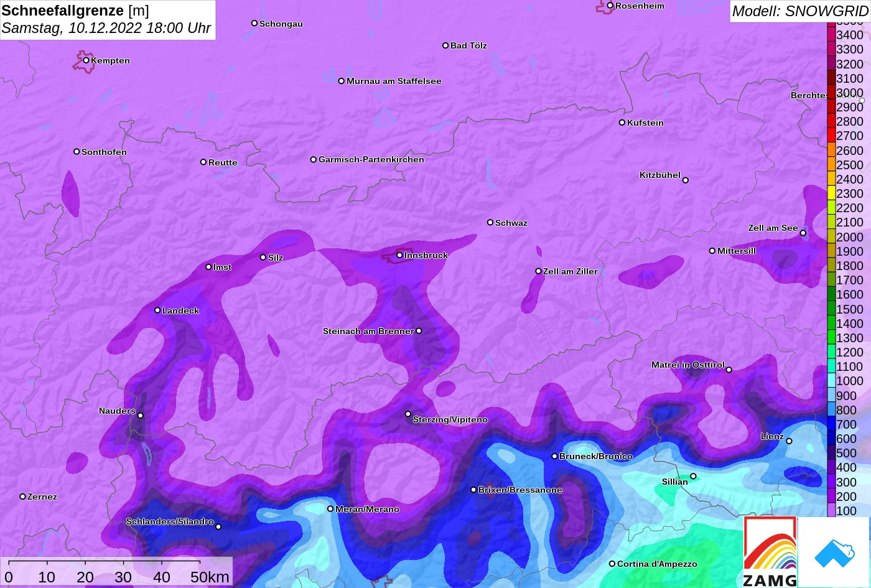871x588 pixels.
Task: Click the Zell am Ziller marker dot
Action: tap(539, 271)
